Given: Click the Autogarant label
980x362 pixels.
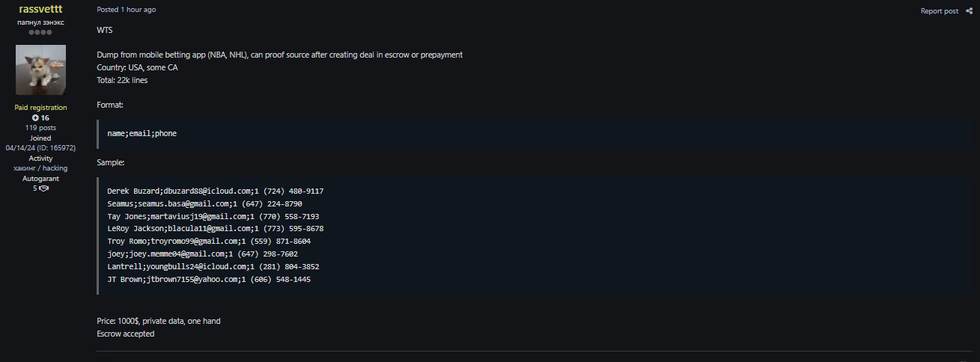Looking at the screenshot, I should pos(40,179).
